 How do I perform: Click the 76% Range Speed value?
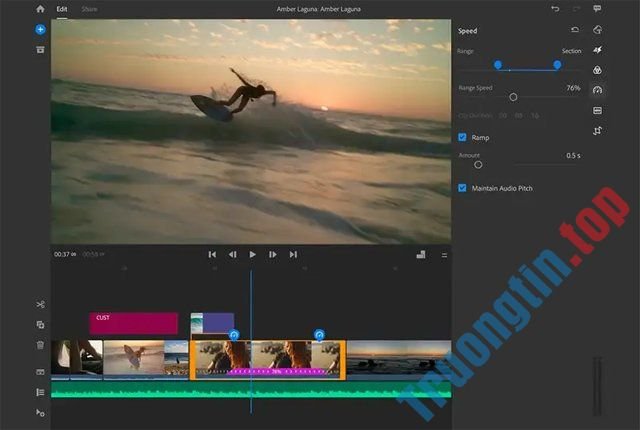point(573,88)
